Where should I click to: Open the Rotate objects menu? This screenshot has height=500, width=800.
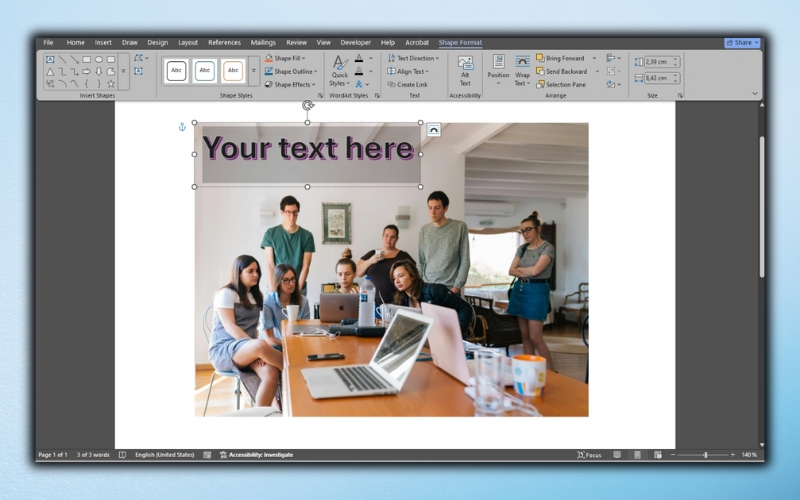click(x=613, y=84)
